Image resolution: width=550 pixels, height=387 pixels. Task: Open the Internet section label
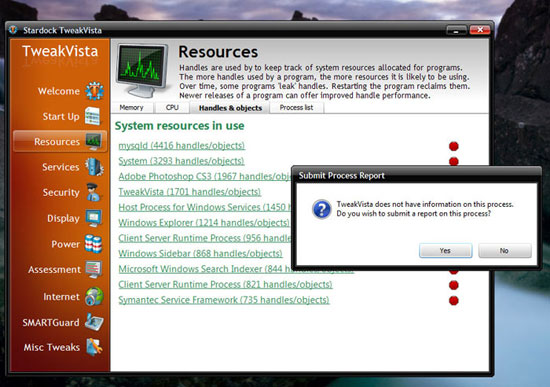[x=61, y=296]
